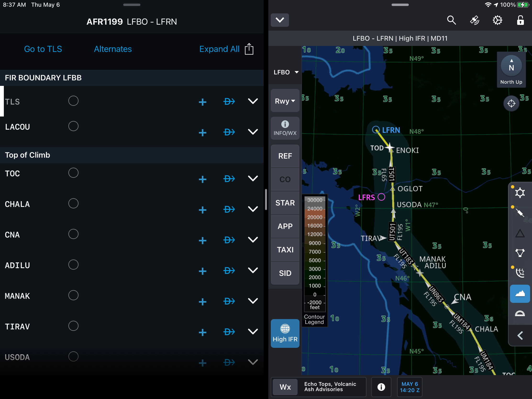Select the TOC waypoint circle
This screenshot has width=532, height=399.
click(x=73, y=173)
